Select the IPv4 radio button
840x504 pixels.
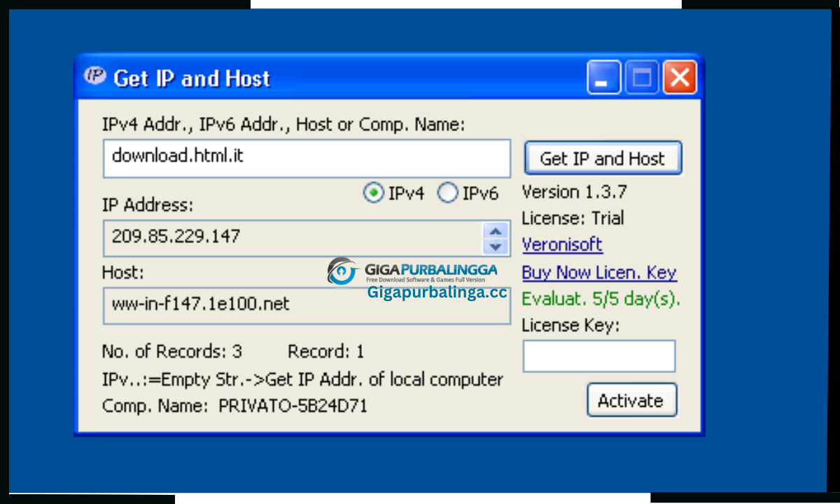(x=374, y=192)
